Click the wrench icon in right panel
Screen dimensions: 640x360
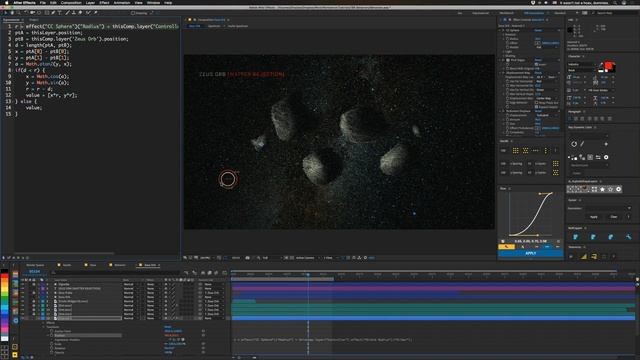click(x=628, y=237)
